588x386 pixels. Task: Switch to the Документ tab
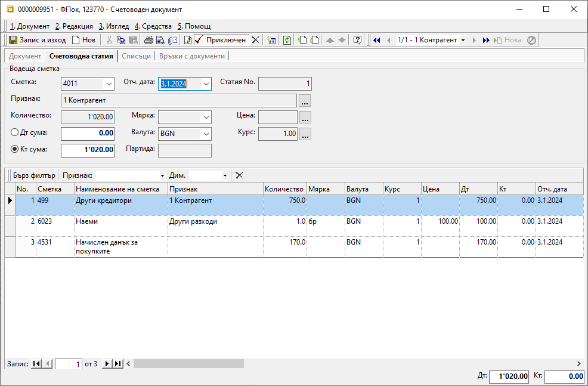(x=25, y=56)
